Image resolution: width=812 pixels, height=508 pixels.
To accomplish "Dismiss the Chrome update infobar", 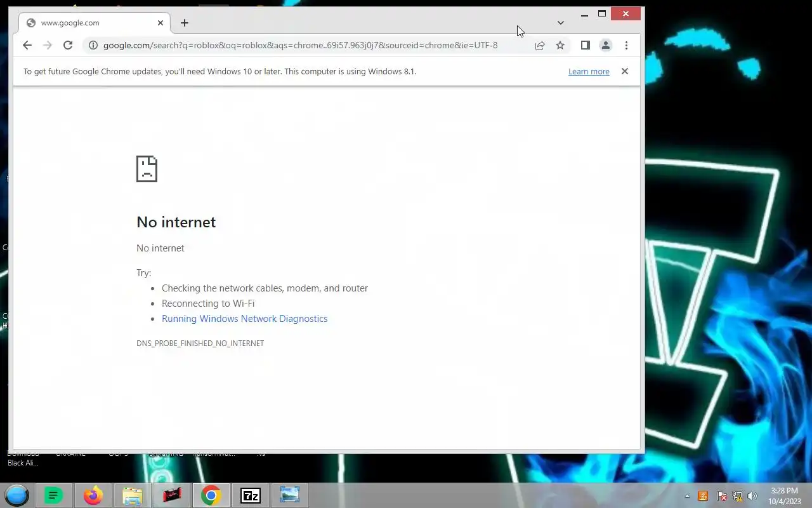I will click(x=625, y=71).
